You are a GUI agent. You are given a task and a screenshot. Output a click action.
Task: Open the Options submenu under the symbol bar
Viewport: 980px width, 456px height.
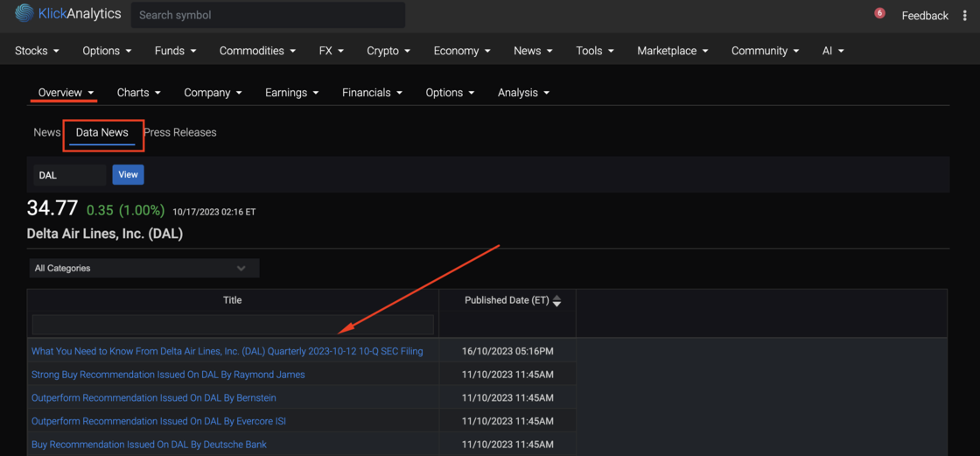pos(450,93)
